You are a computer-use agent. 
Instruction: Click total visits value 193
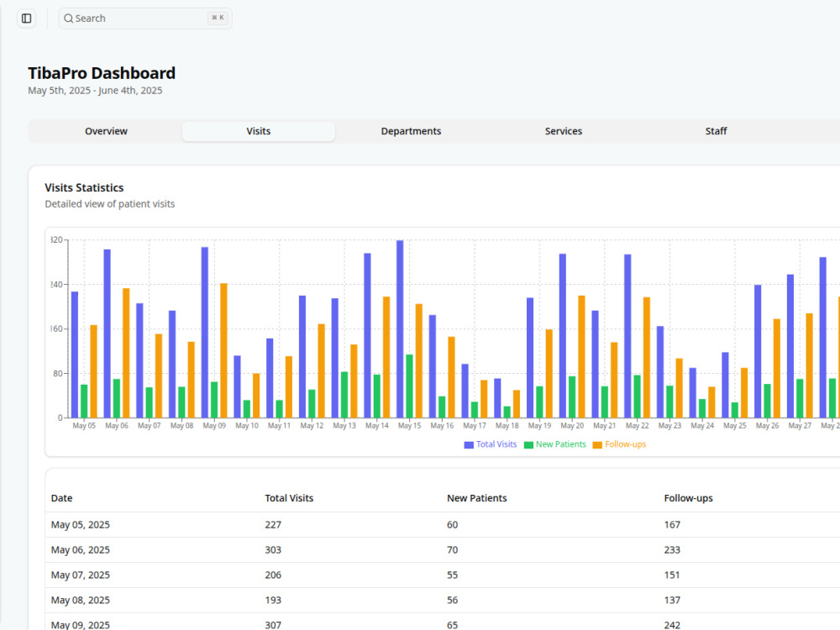[273, 601]
